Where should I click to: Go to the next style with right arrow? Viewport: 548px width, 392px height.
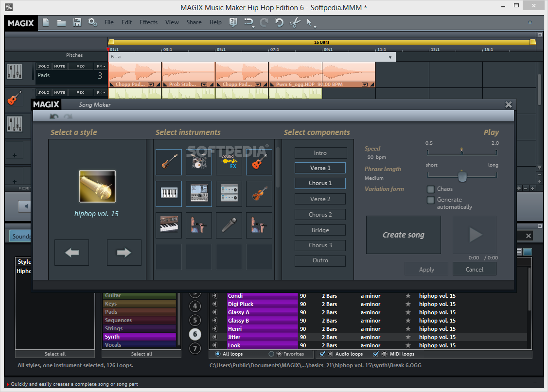pyautogui.click(x=124, y=253)
